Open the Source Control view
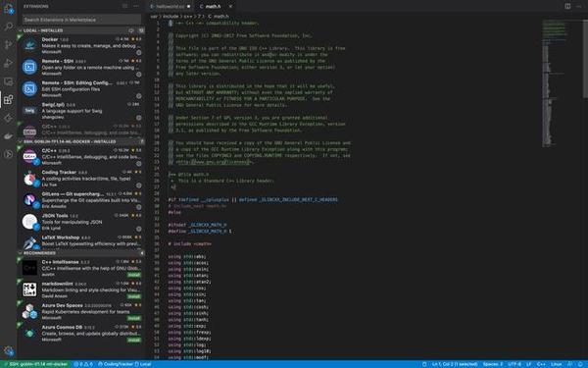The height and width of the screenshot is (368, 588). pos(8,45)
